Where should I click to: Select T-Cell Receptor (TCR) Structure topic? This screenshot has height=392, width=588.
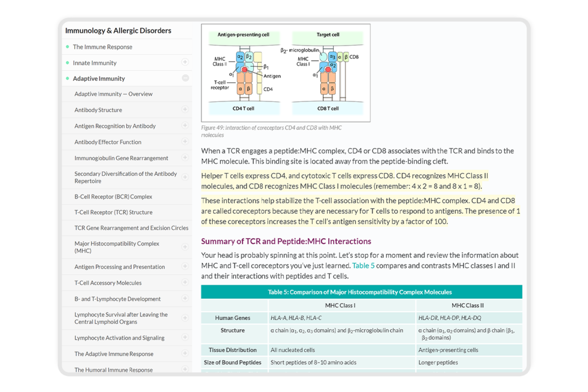[113, 212]
